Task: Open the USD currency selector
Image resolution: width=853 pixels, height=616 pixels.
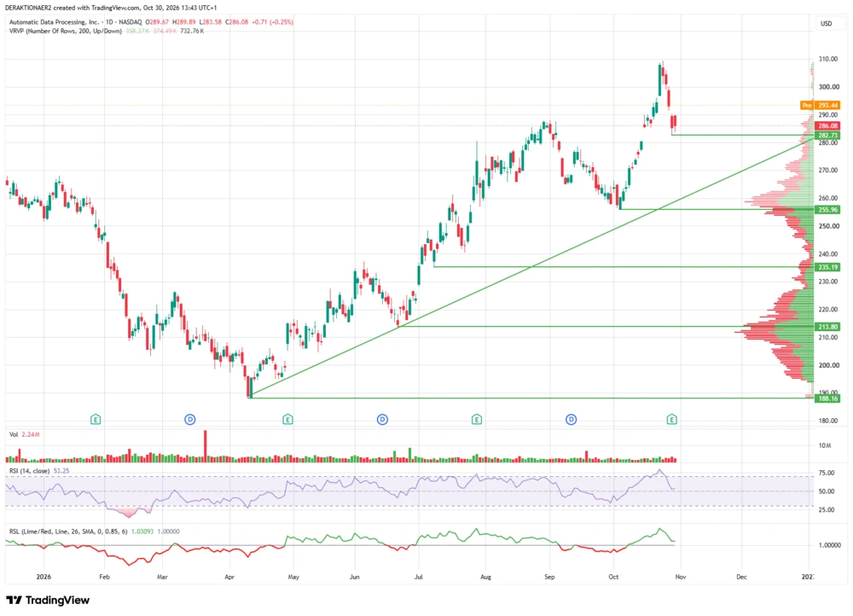Action: tap(827, 23)
